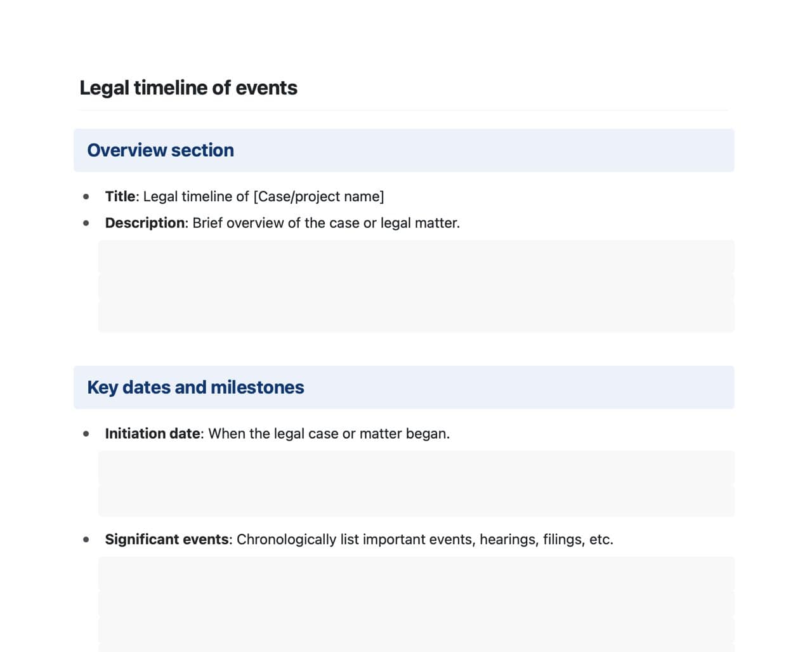
Task: Click "When the legal case or matter began" text
Action: [x=329, y=434]
